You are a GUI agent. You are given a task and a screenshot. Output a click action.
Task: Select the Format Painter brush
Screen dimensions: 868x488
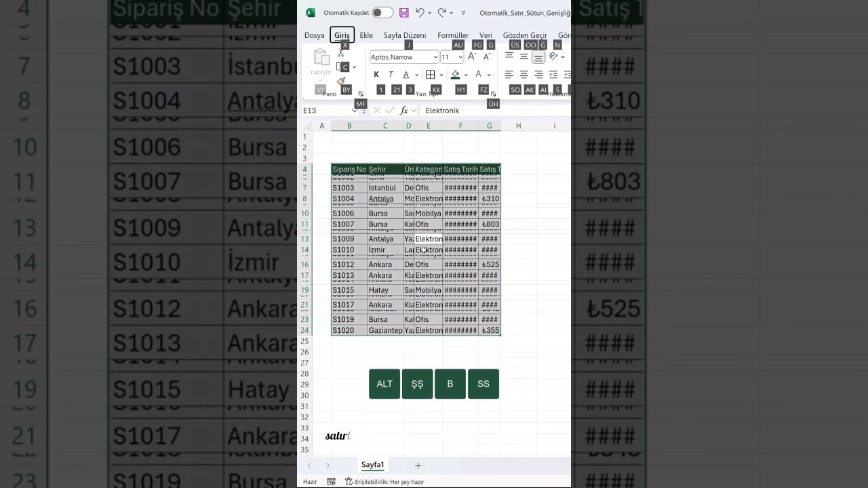[341, 82]
